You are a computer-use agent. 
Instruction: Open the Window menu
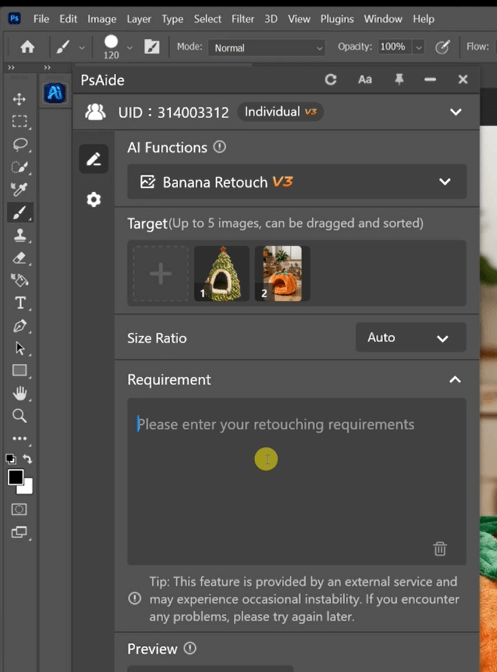(x=383, y=19)
